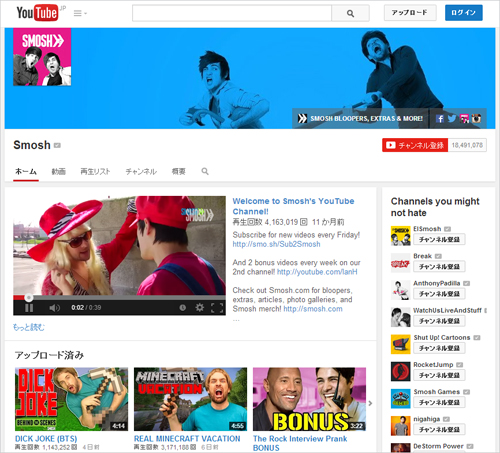Image resolution: width=500 pixels, height=453 pixels.
Task: Open the Smosh Games channel icon
Action: 401,399
